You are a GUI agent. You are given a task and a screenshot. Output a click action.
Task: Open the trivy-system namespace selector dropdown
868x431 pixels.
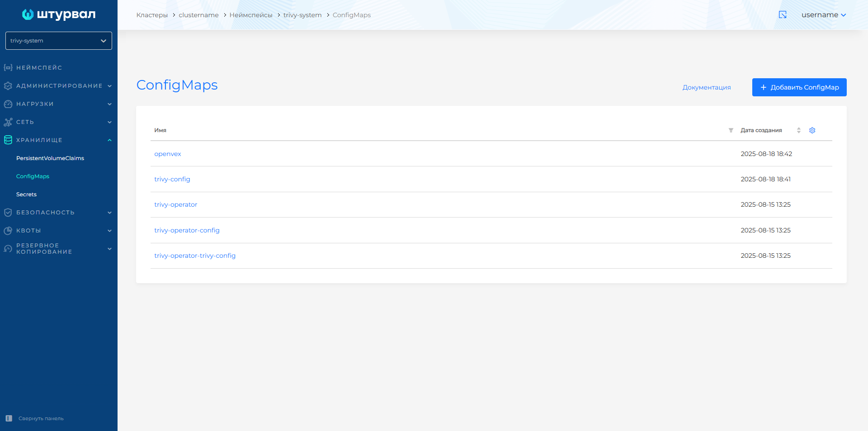tap(59, 41)
